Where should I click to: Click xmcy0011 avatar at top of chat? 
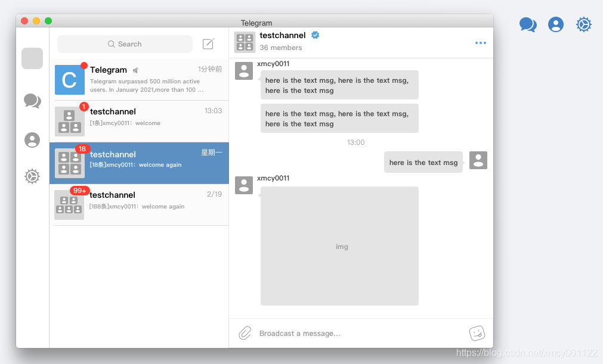[244, 71]
